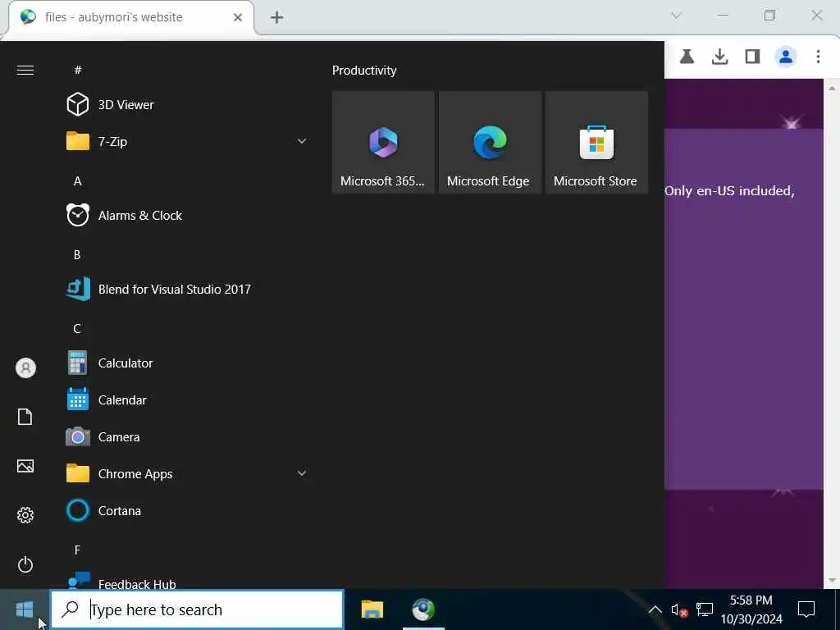Expand the 7-Zip folder chevron

pos(302,141)
